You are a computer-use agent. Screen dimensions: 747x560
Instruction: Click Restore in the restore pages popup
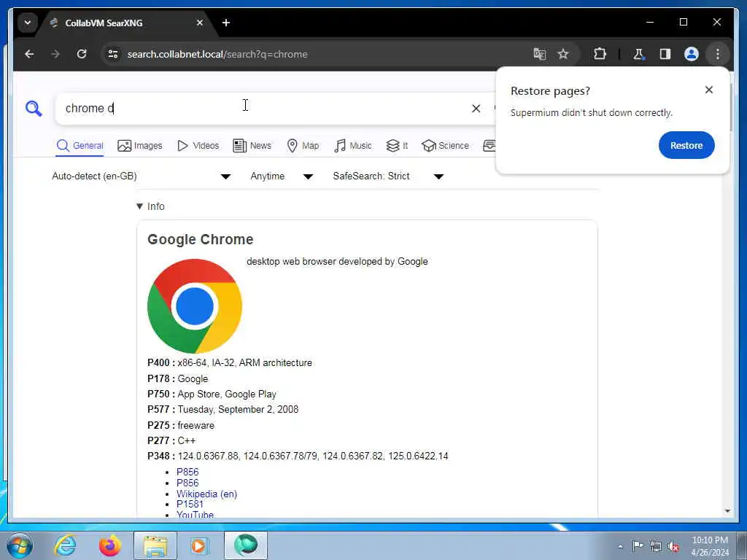686,145
